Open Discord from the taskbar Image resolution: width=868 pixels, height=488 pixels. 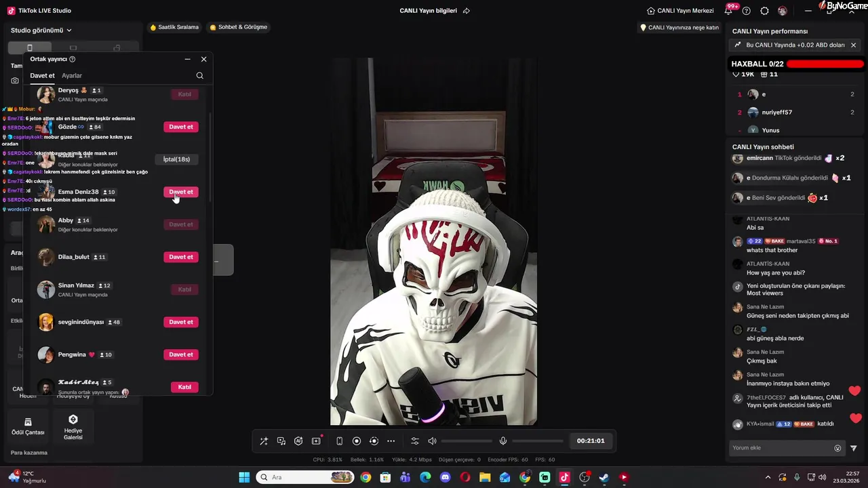(445, 477)
